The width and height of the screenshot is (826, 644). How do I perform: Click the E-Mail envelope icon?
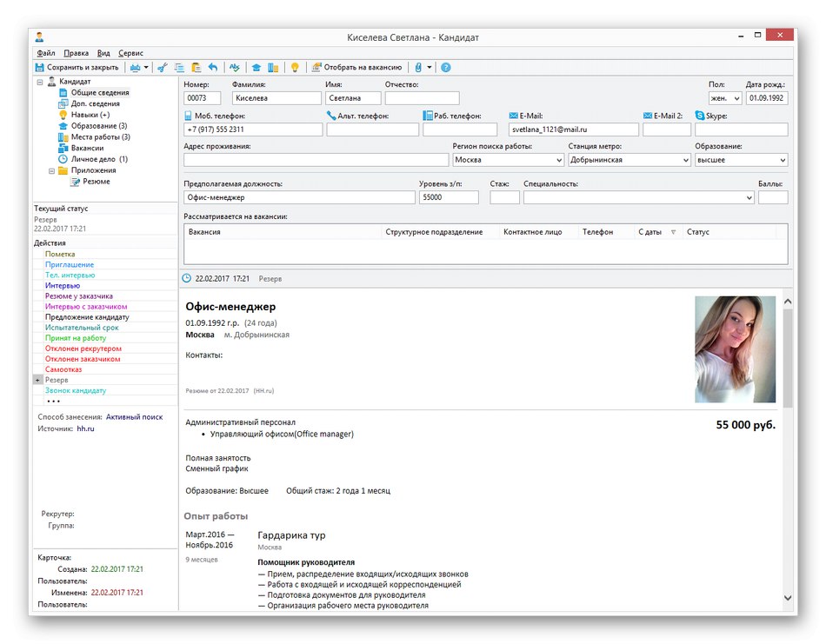(513, 116)
